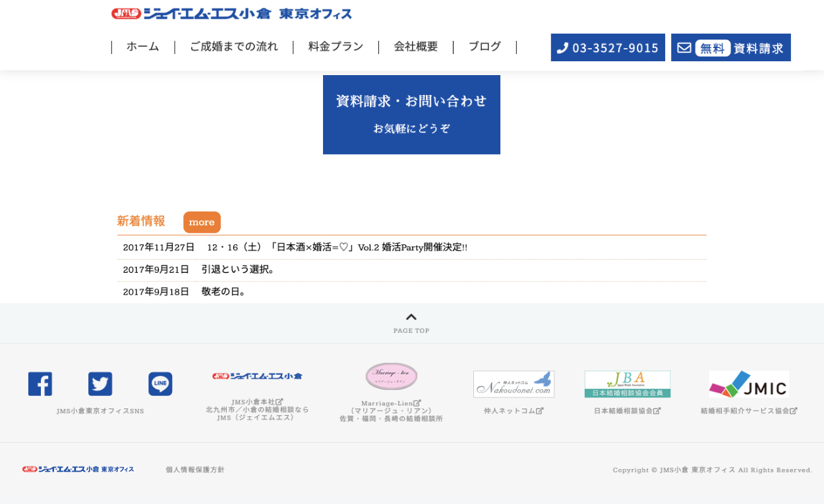This screenshot has height=504, width=824.
Task: Go to the ホーム menu item
Action: pos(143,47)
